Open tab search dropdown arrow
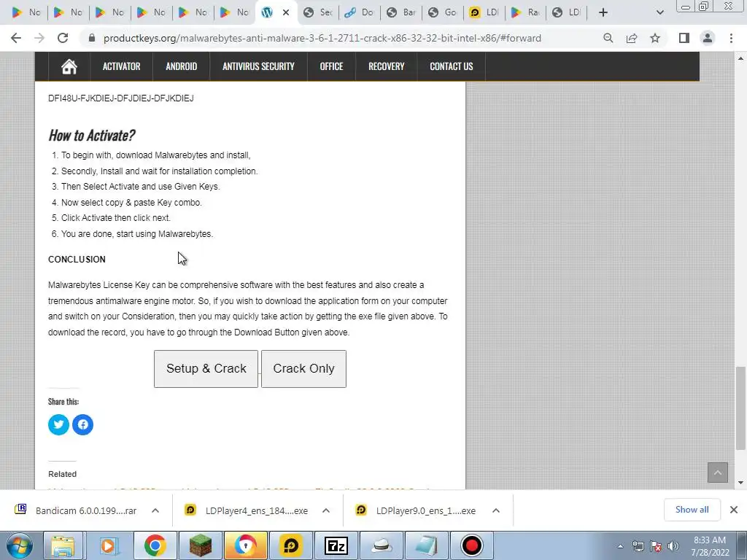Screen dimensions: 747x560 click(x=659, y=12)
